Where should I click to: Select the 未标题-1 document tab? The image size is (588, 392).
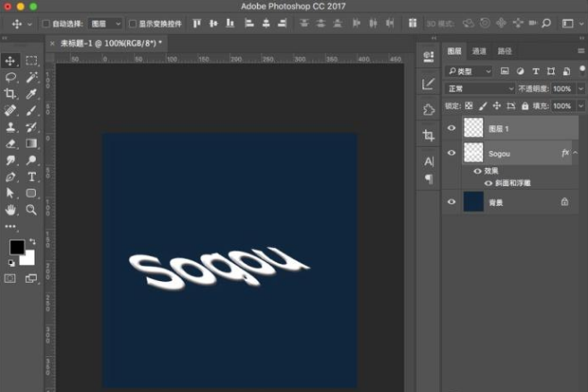(111, 43)
